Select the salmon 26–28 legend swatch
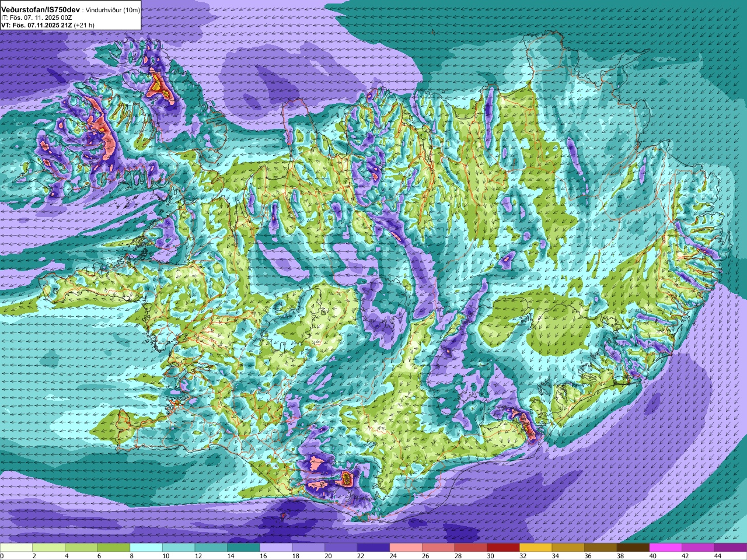Image resolution: width=747 pixels, height=560 pixels. [x=438, y=548]
